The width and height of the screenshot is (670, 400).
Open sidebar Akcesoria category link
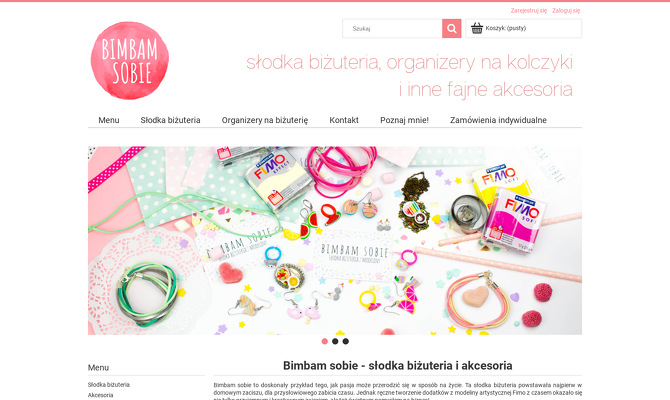[100, 395]
